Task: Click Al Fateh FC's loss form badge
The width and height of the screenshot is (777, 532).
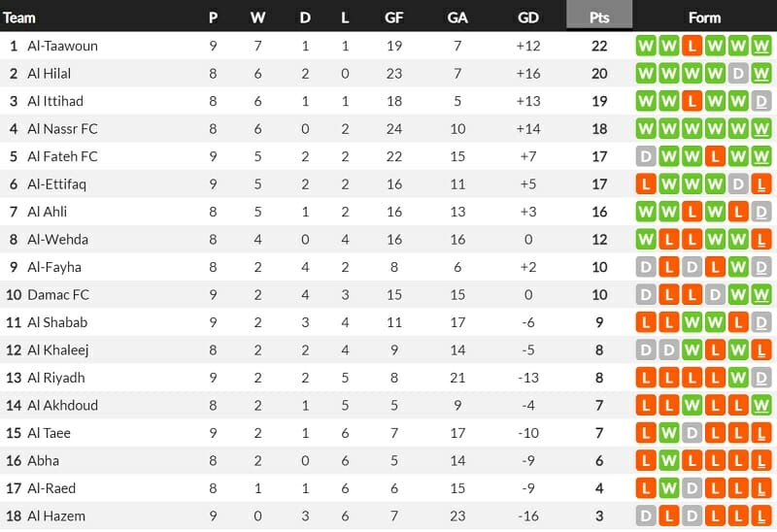Action: pyautogui.click(x=717, y=156)
